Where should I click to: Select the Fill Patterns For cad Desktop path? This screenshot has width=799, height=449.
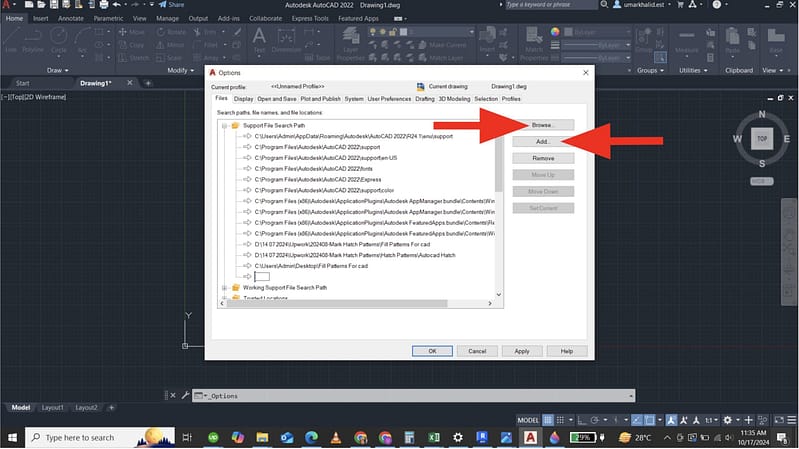click(311, 266)
